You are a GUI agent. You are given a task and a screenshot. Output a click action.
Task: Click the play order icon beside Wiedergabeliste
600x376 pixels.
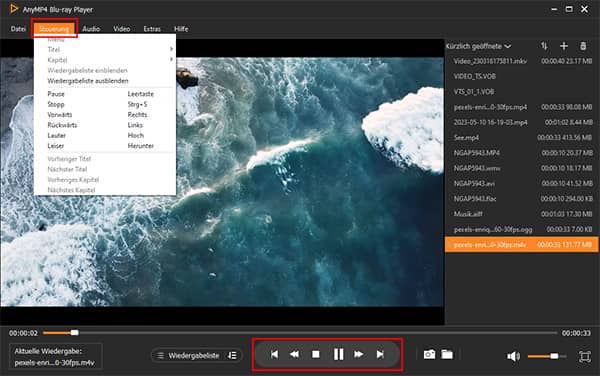click(232, 356)
